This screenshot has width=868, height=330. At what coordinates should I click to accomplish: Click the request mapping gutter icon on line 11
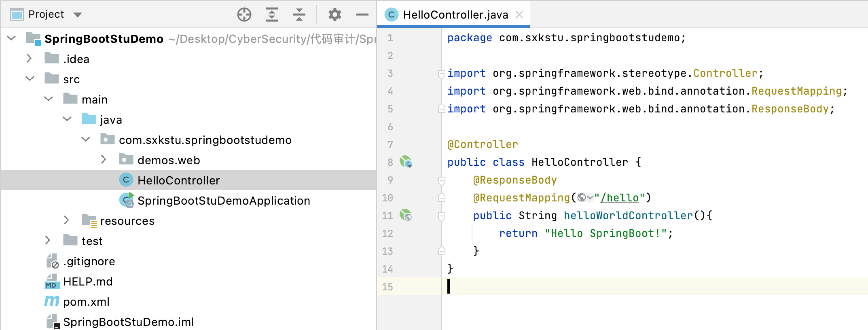pos(405,215)
